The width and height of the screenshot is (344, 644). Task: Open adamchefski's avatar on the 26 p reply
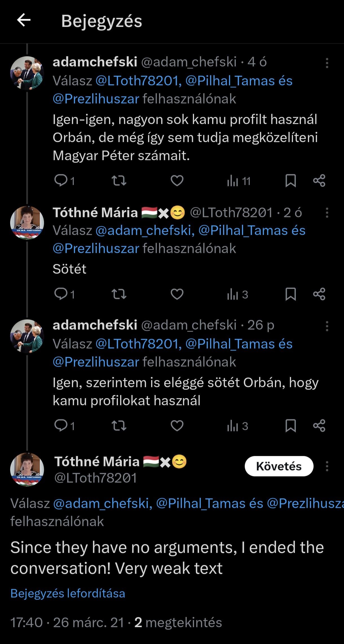coord(27,336)
